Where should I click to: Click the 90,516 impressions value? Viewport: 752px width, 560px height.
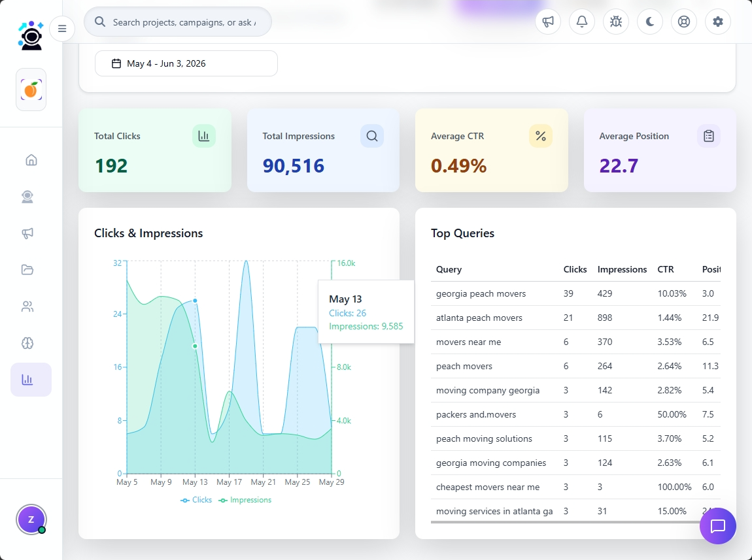click(294, 166)
